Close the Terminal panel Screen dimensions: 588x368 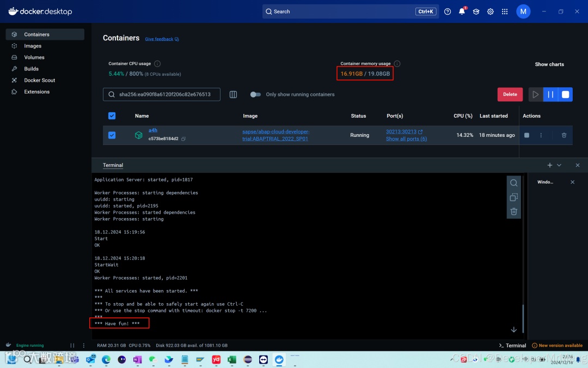pyautogui.click(x=578, y=165)
